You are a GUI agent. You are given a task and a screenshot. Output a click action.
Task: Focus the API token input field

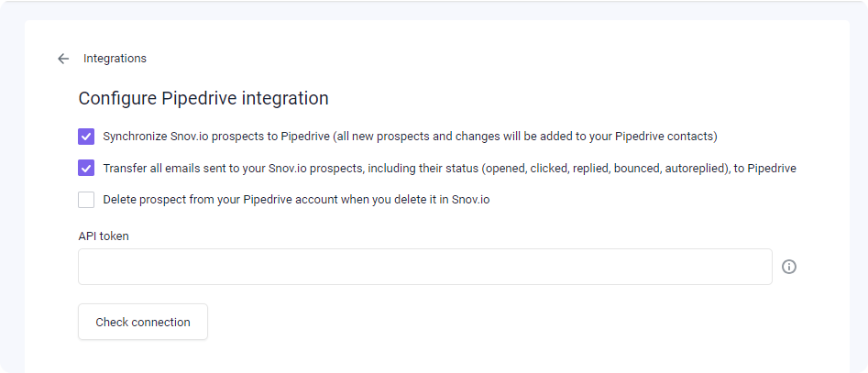click(425, 267)
